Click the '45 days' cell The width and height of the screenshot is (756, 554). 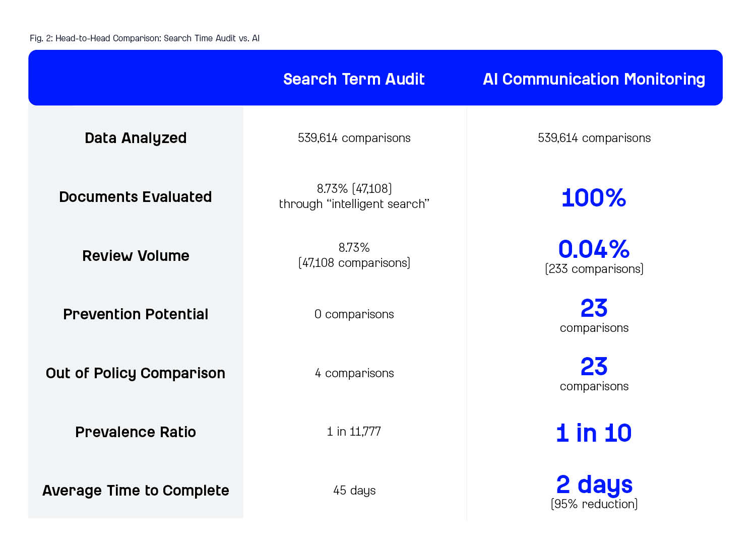tap(354, 491)
